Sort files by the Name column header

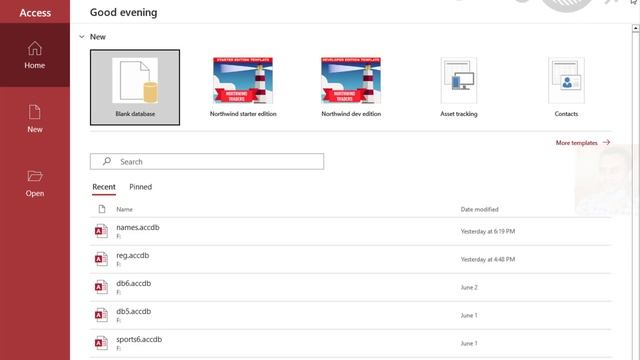coord(124,209)
